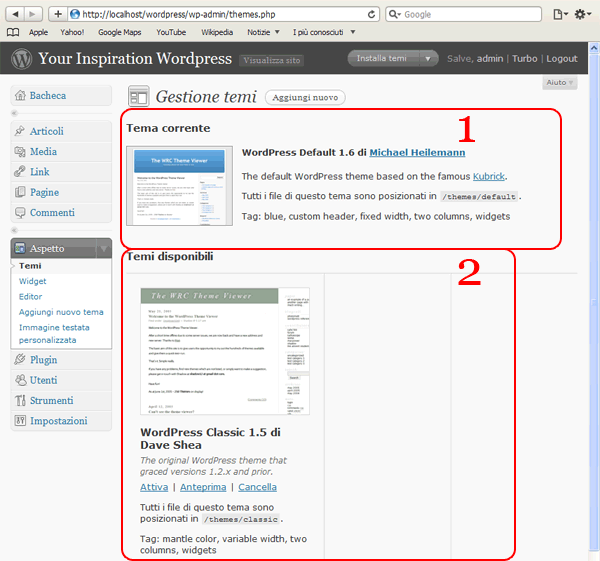Open the Installa temi dropdown arrow
Image resolution: width=600 pixels, height=561 pixels.
(x=428, y=59)
